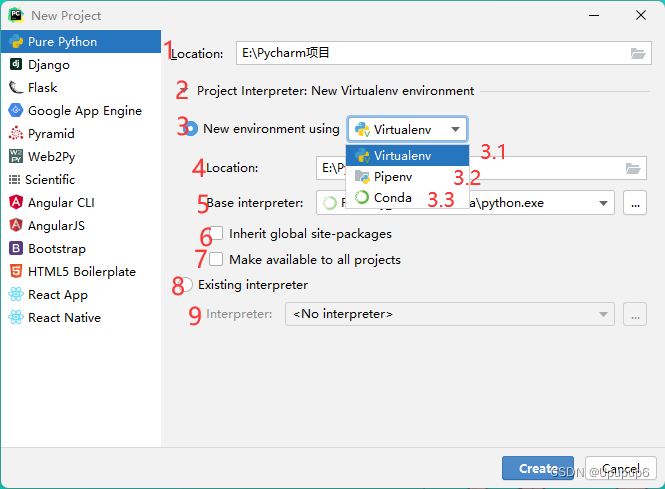Click ellipsis button next to Base interpreter
The image size is (665, 489).
coord(635,203)
